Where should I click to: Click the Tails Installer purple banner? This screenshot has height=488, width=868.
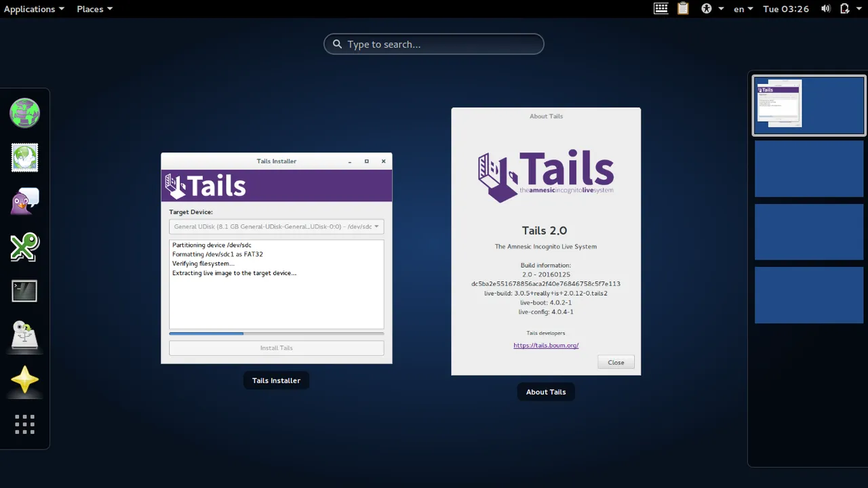276,185
